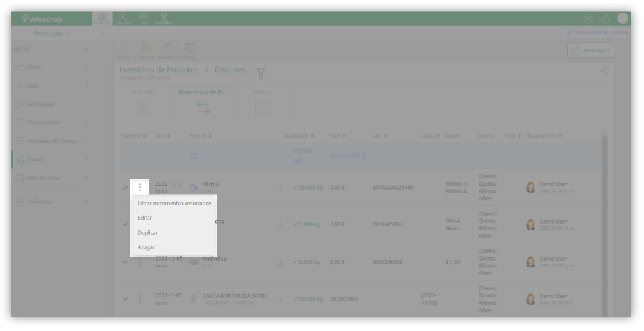The width and height of the screenshot is (644, 331).
Task: Click Nova unidade de produção button
Action: 597,32
